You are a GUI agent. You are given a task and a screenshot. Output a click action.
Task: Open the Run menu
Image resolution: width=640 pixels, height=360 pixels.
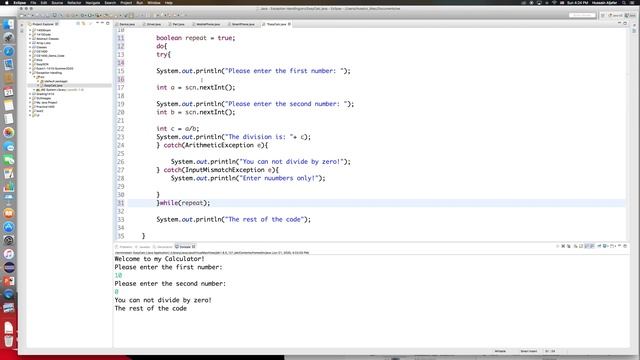140,2
